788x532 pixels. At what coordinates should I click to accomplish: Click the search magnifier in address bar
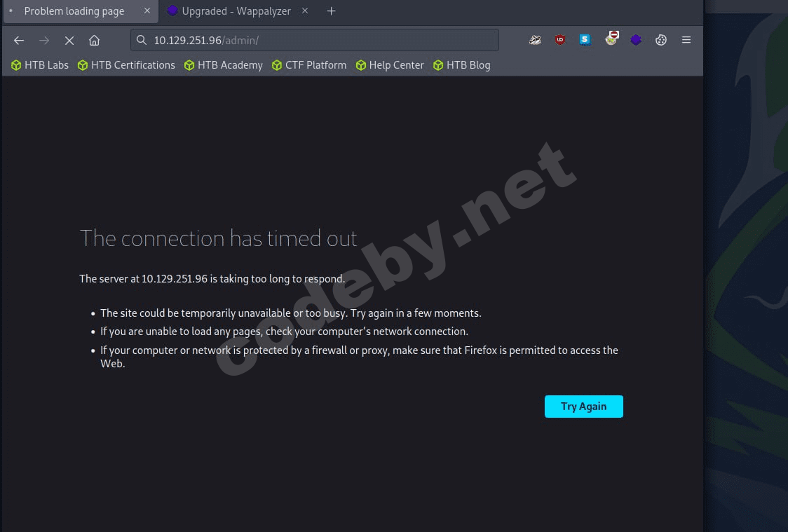[142, 40]
